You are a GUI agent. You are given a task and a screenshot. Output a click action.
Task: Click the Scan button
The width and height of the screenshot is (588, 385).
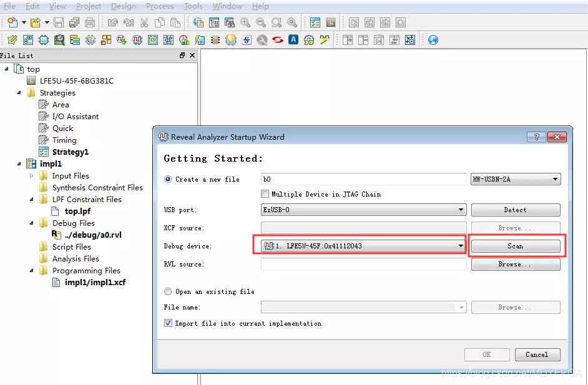tap(516, 246)
